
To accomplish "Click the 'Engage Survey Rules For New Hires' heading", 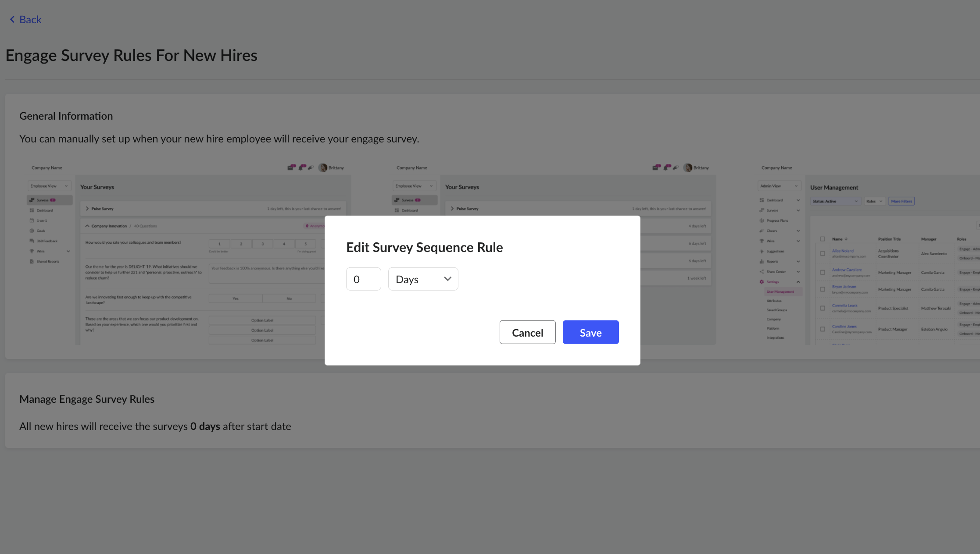I will click(x=132, y=56).
